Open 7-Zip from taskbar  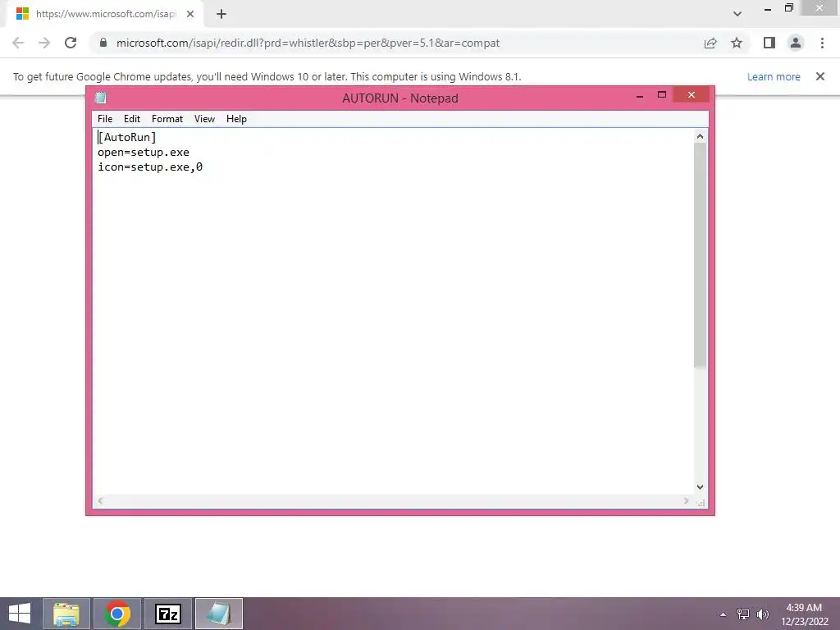point(168,614)
